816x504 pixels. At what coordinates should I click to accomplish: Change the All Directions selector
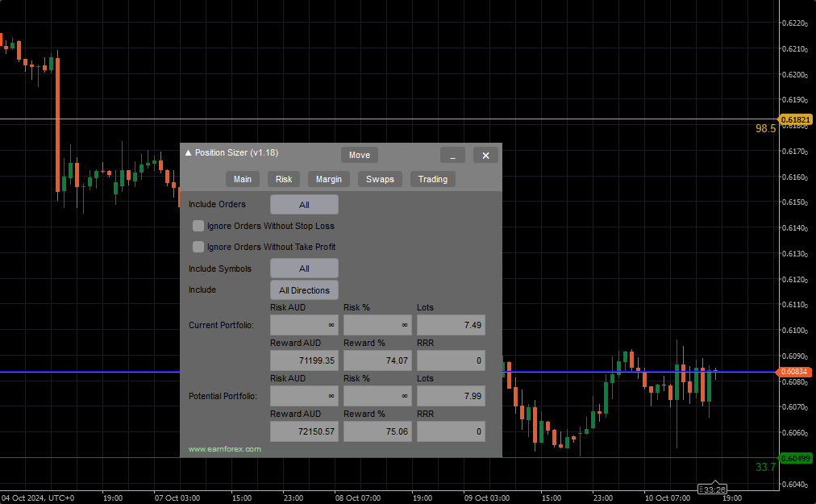pos(304,290)
